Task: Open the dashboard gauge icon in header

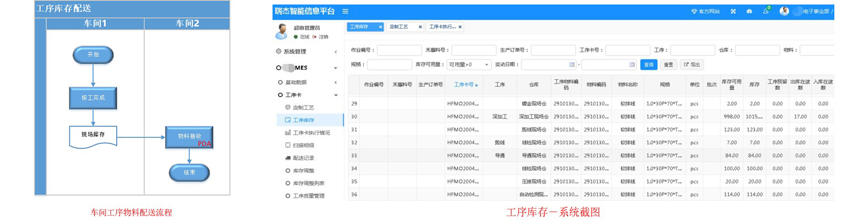Action: point(749,11)
